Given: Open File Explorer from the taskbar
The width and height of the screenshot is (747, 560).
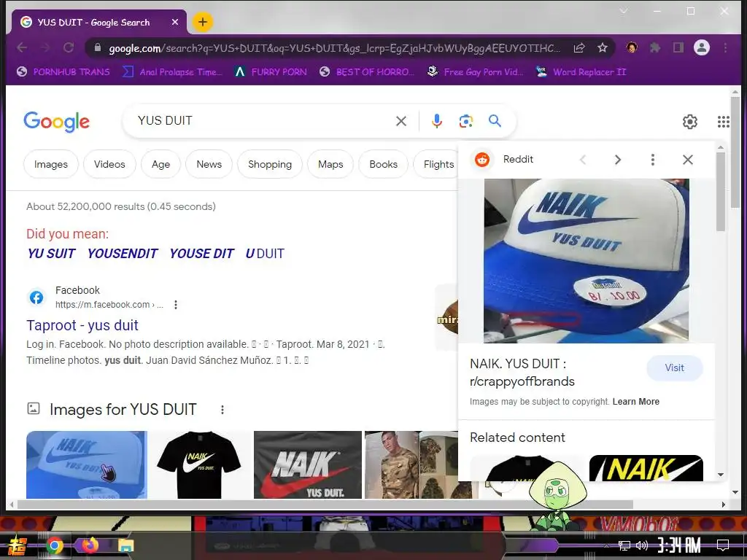Looking at the screenshot, I should point(125,545).
